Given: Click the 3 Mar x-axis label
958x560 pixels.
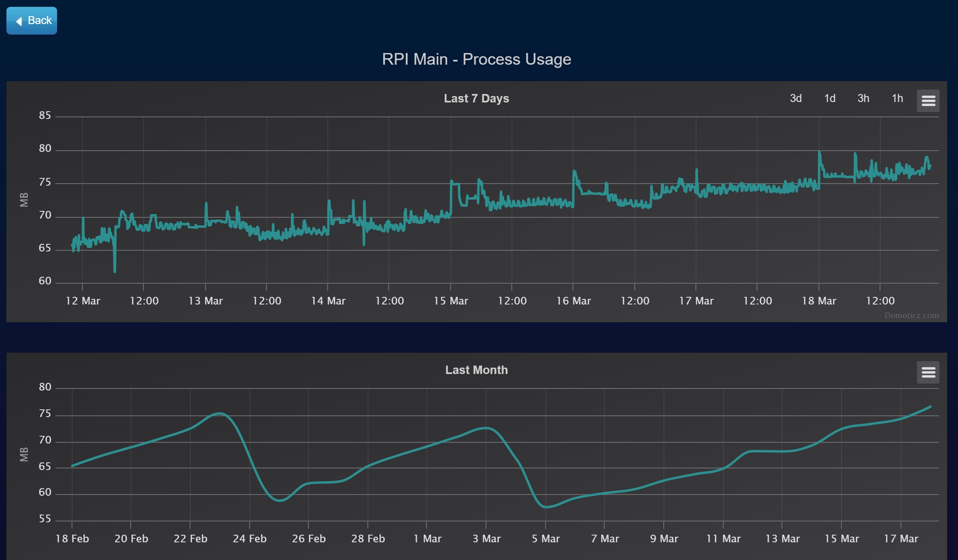Looking at the screenshot, I should click(486, 539).
